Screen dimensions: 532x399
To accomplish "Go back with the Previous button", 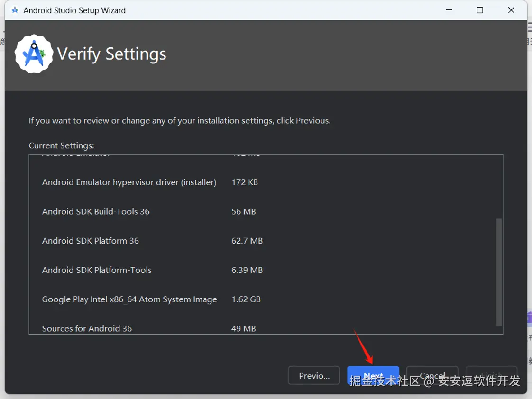I will click(x=314, y=375).
